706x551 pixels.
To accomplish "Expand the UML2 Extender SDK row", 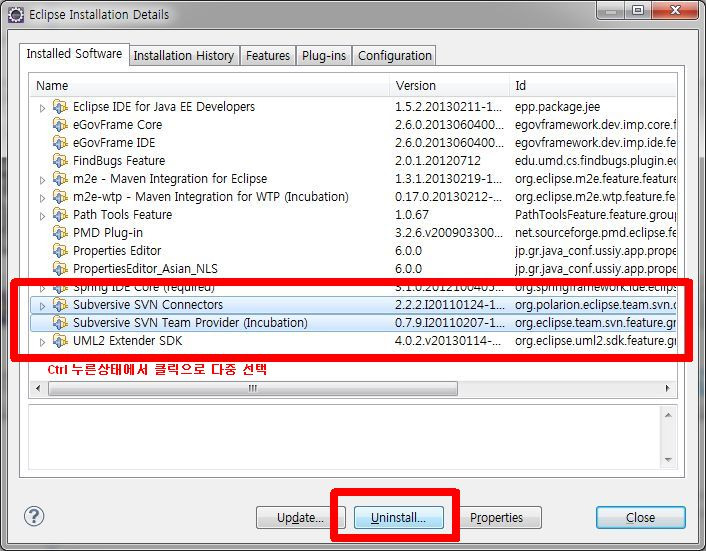I will point(42,342).
